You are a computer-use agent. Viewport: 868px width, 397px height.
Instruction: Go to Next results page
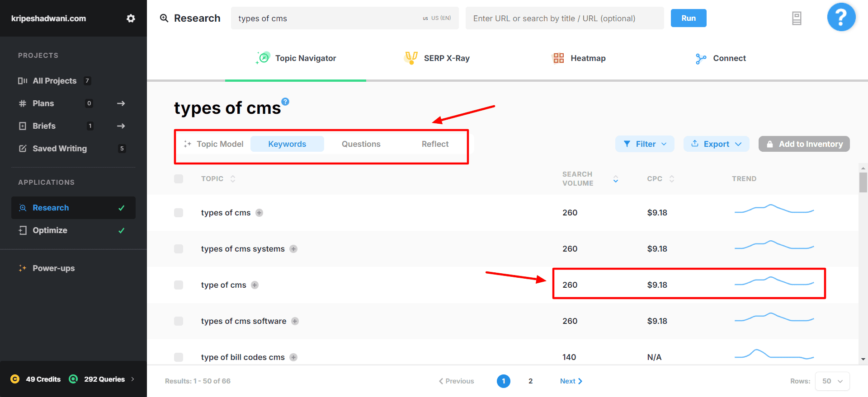(x=571, y=381)
